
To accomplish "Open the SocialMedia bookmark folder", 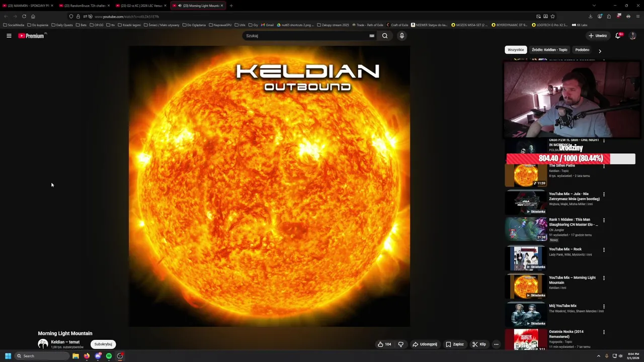I will [14, 25].
